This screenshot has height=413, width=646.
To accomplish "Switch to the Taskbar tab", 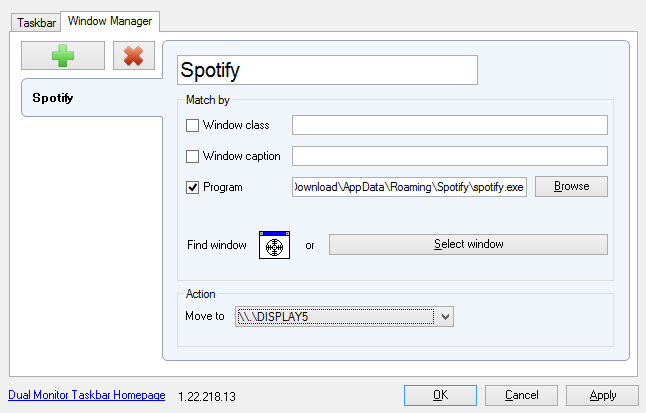I will pyautogui.click(x=36, y=23).
